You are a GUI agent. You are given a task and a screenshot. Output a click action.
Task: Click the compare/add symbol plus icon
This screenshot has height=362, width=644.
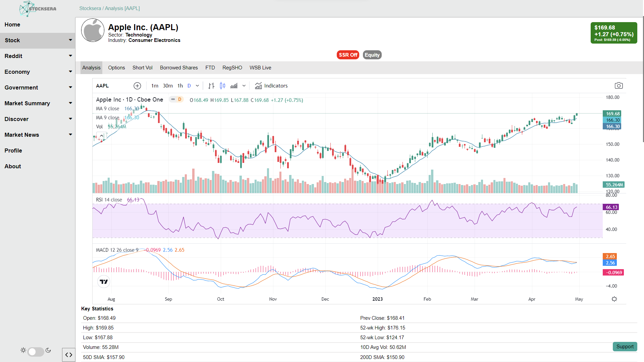coord(137,86)
